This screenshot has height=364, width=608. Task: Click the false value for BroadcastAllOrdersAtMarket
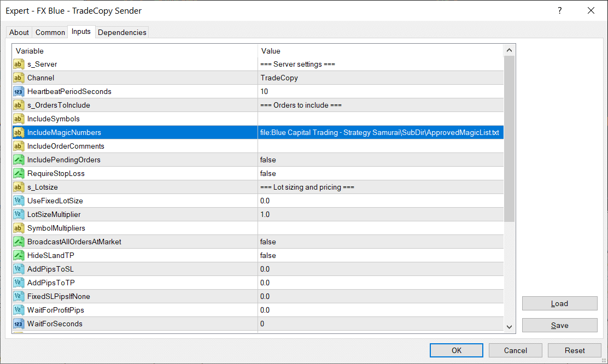click(x=268, y=242)
